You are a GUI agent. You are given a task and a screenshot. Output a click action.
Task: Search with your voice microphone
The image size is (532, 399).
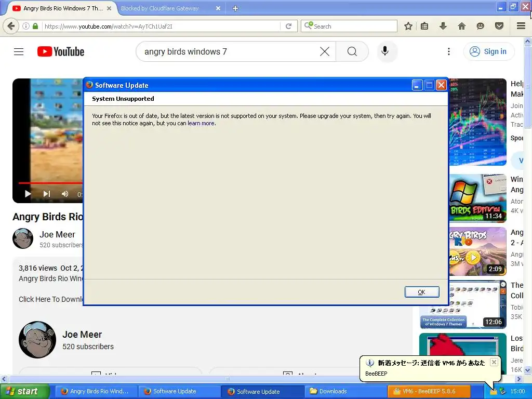[x=385, y=51]
